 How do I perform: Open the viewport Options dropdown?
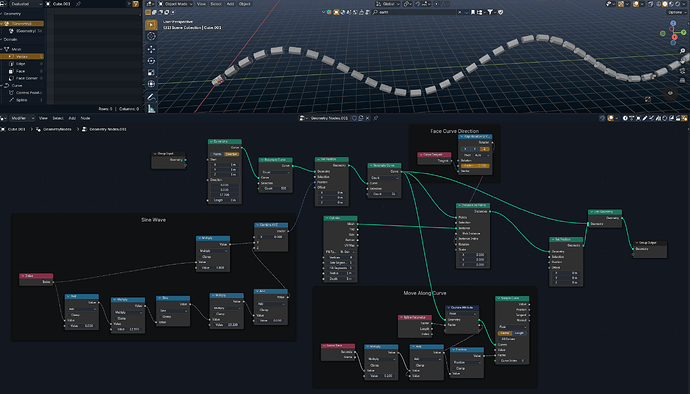(x=676, y=12)
